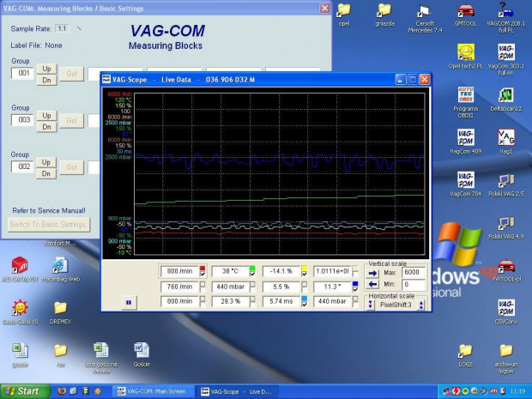Open the opel folder on desktop
Image resolution: width=532 pixels, height=399 pixels.
(344, 15)
